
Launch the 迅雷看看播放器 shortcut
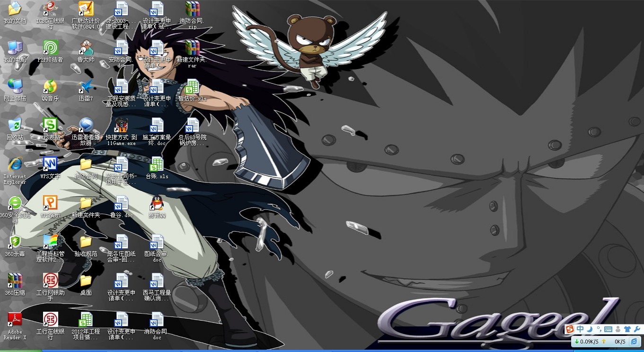[x=86, y=132]
